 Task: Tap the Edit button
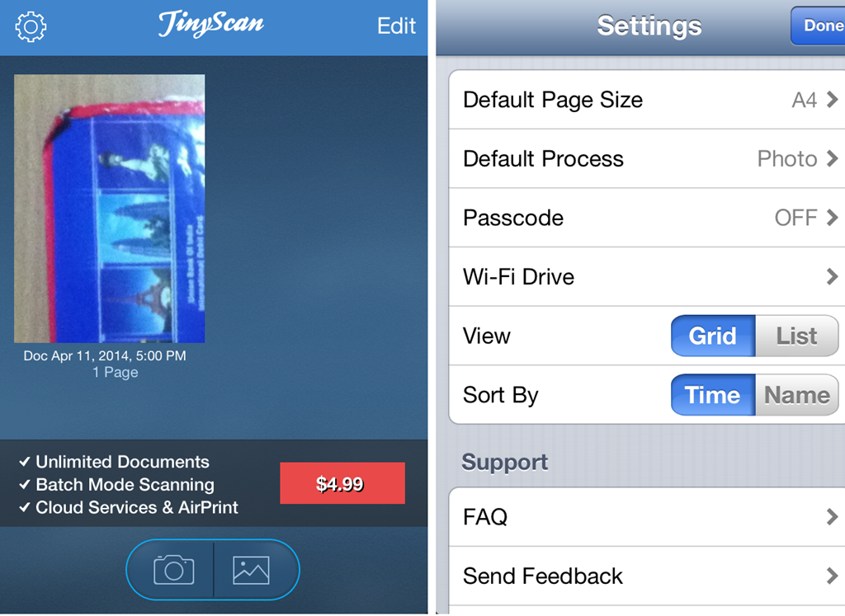coord(397,26)
